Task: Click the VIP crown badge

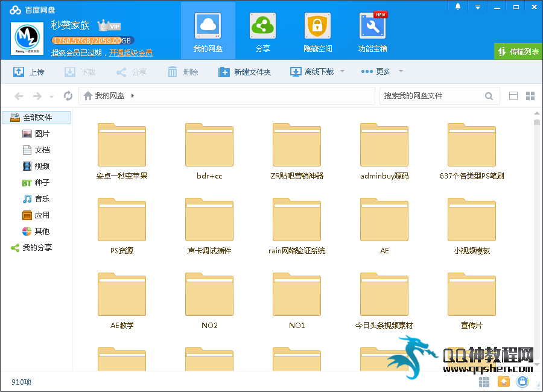Action: (109, 25)
